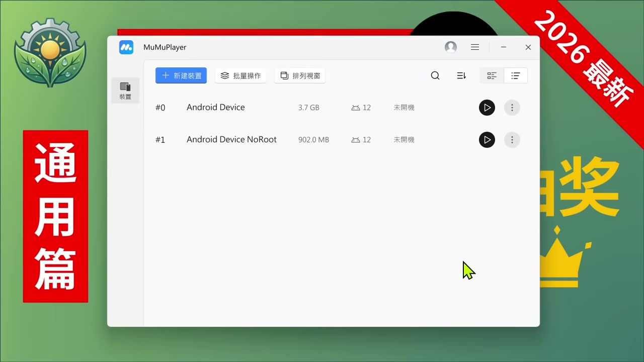Click the "902.0 MB" size value
644x362 pixels.
313,140
